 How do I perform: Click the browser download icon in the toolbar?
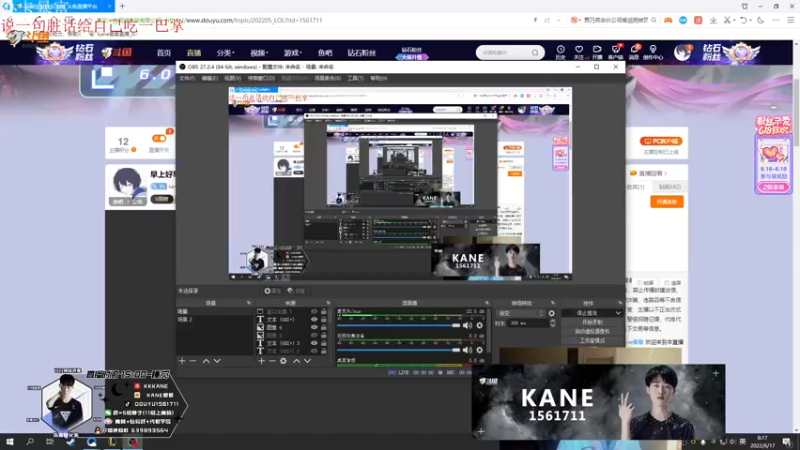point(713,20)
